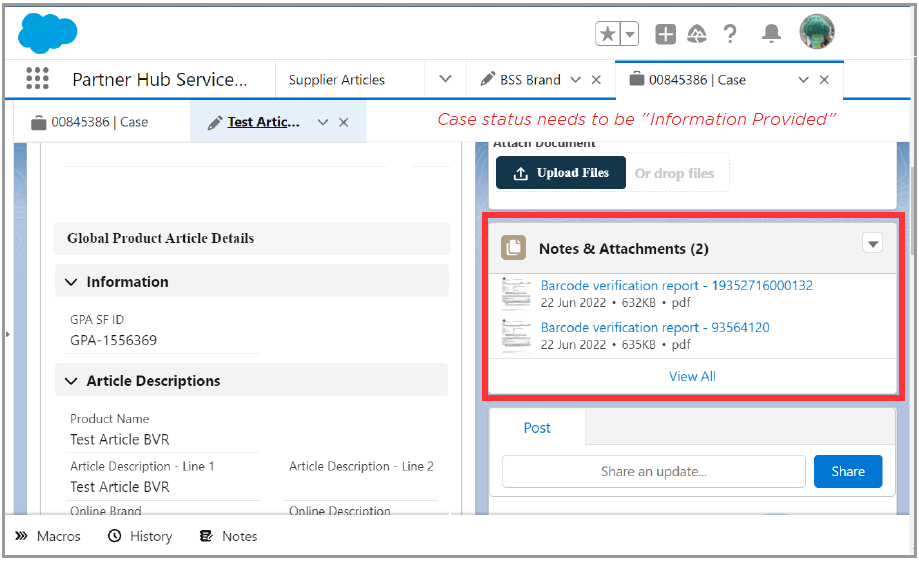
Task: Close the 00845386 Case workspace tab
Action: pos(824,80)
